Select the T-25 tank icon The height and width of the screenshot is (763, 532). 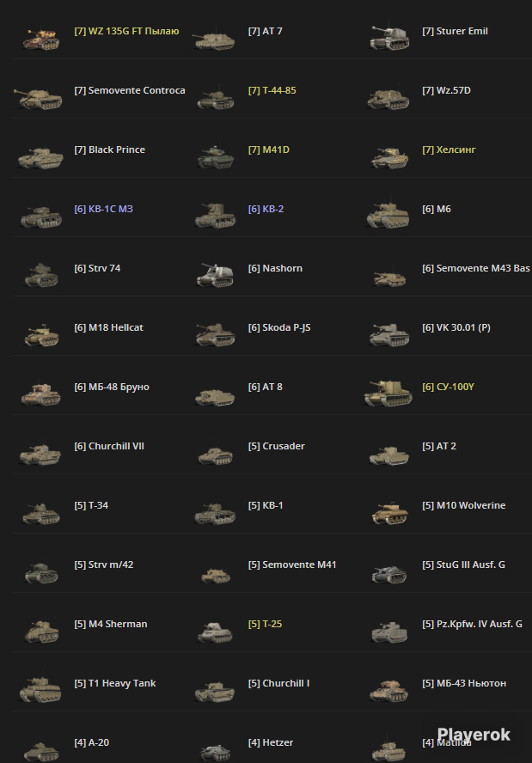[x=215, y=632]
